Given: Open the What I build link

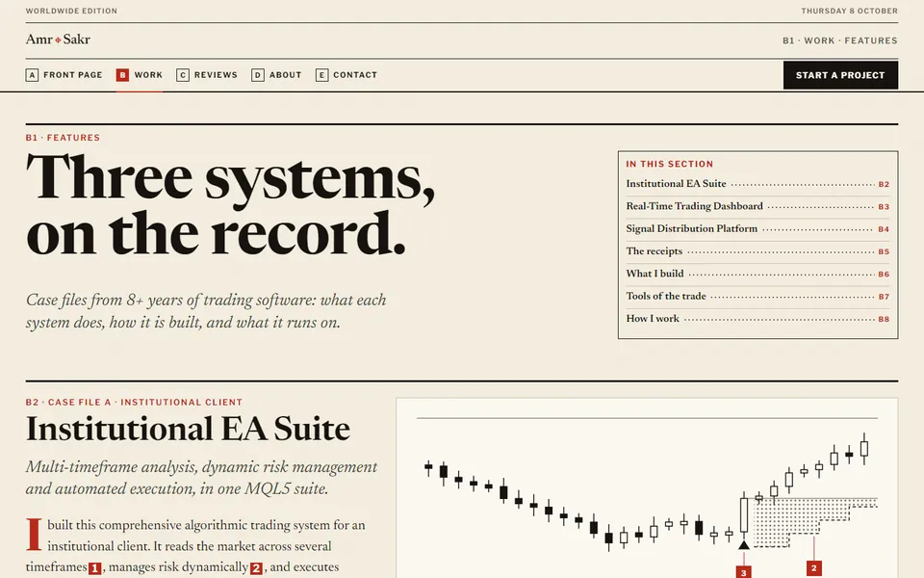Looking at the screenshot, I should click(757, 274).
